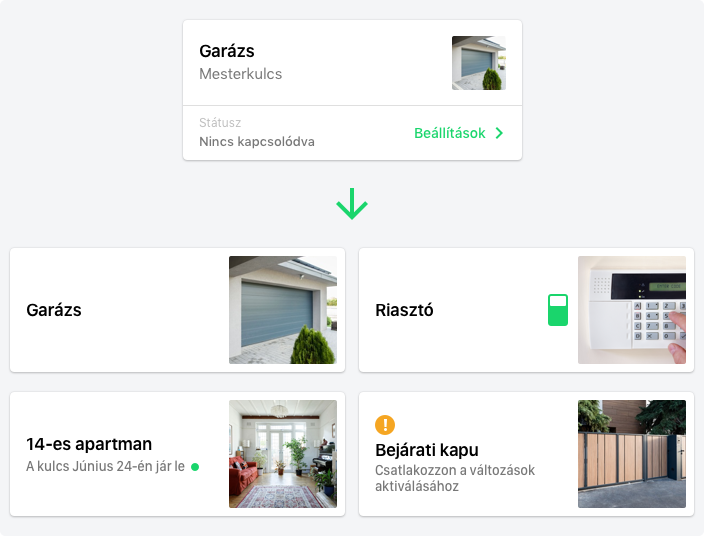
Task: Click the Csatlakozzon a változások aktiválásához message
Action: point(455,478)
